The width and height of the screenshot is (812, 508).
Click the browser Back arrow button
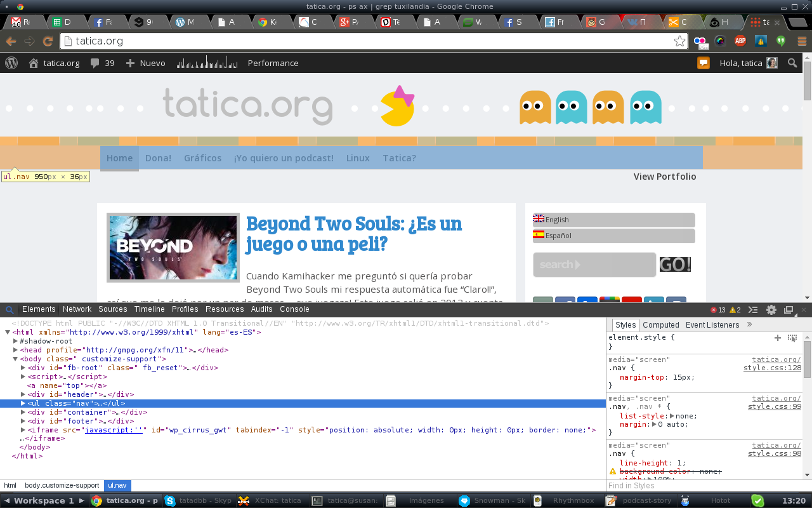(x=11, y=41)
